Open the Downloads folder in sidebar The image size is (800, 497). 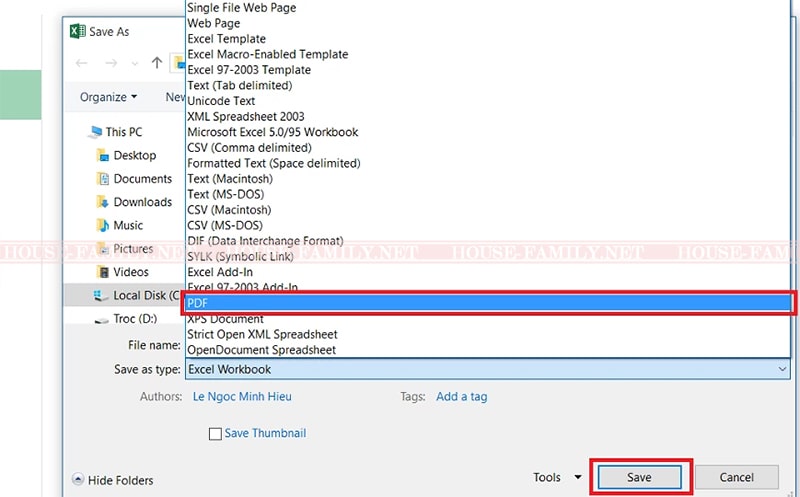142,202
